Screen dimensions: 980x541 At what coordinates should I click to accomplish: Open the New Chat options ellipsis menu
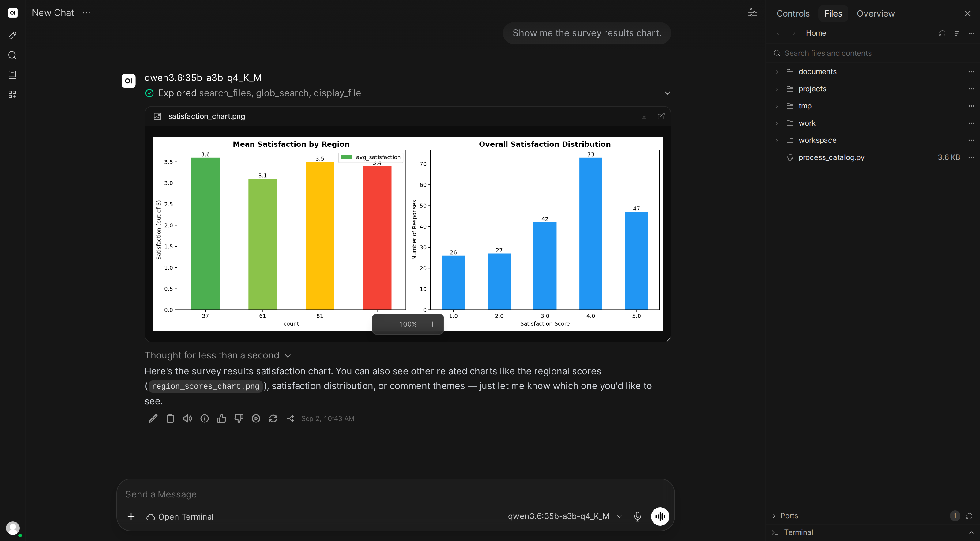pyautogui.click(x=86, y=13)
